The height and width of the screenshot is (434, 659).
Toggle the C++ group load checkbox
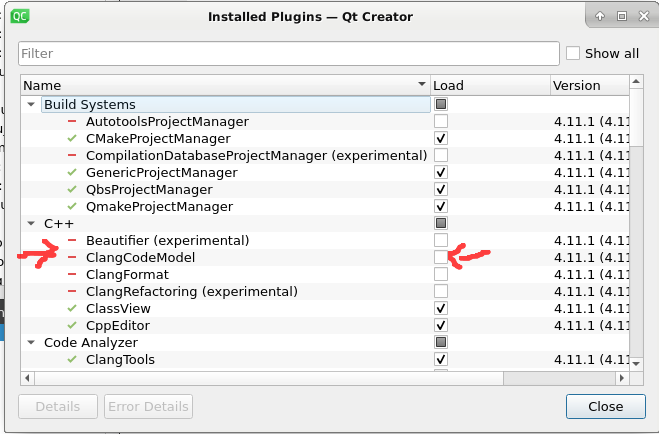coord(441,223)
